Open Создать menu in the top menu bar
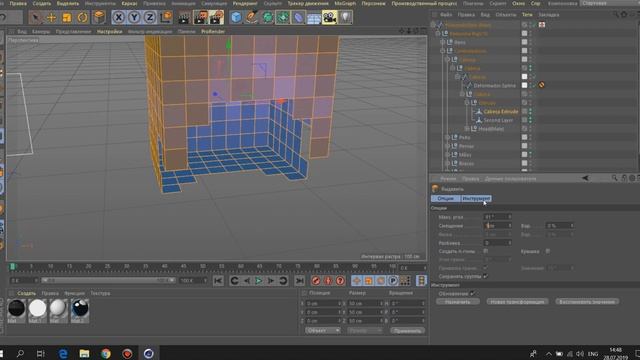This screenshot has width=640, height=360. (42, 3)
